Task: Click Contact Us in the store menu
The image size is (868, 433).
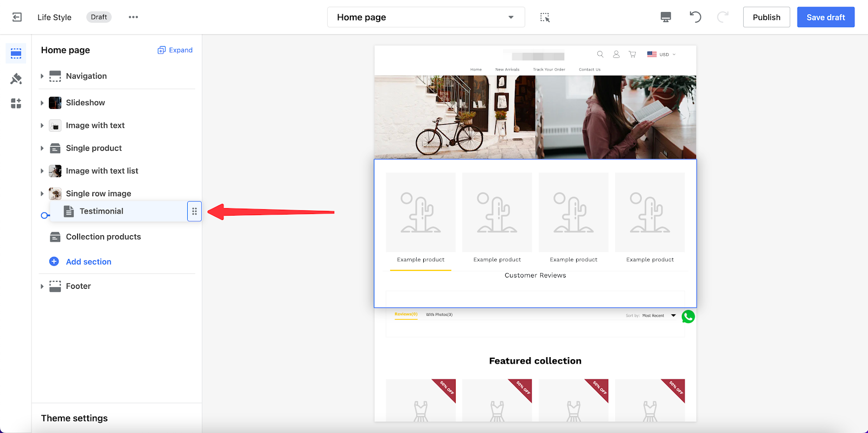Action: [590, 69]
